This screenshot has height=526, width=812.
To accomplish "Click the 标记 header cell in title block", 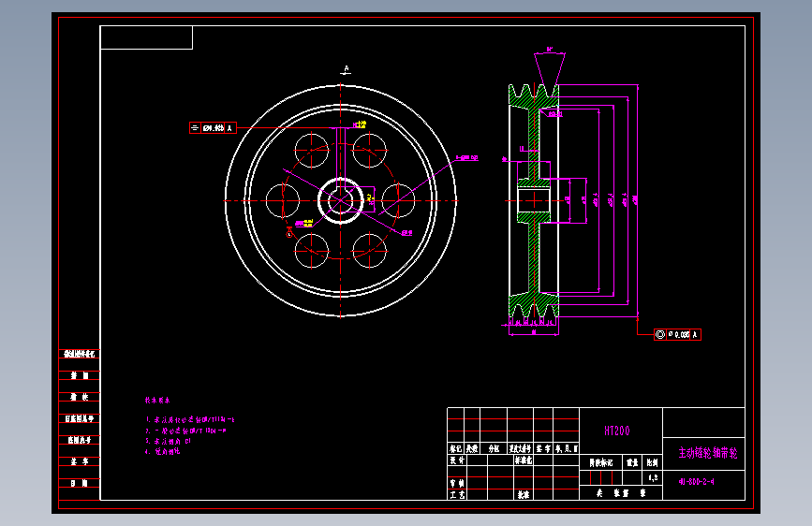I will (x=456, y=449).
